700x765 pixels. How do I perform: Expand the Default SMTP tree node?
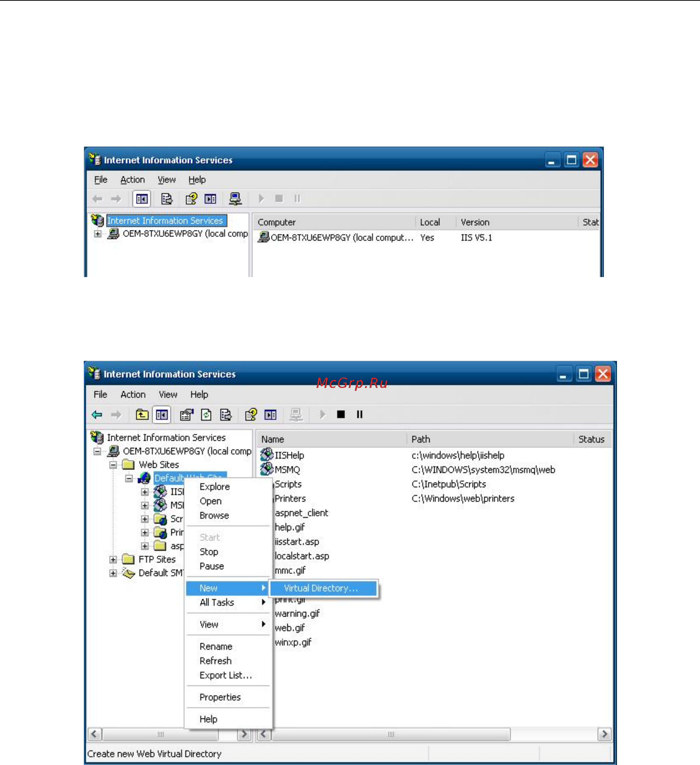(113, 573)
